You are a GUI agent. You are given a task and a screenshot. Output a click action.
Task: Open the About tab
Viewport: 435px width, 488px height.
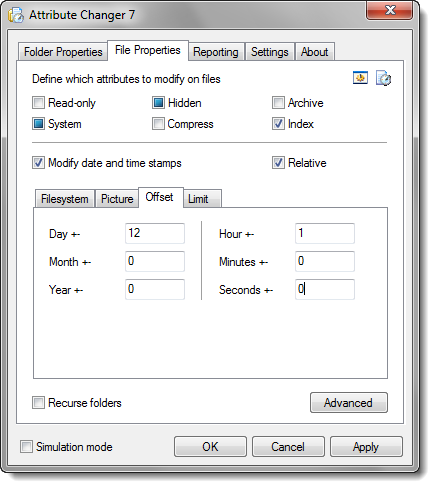(x=314, y=52)
